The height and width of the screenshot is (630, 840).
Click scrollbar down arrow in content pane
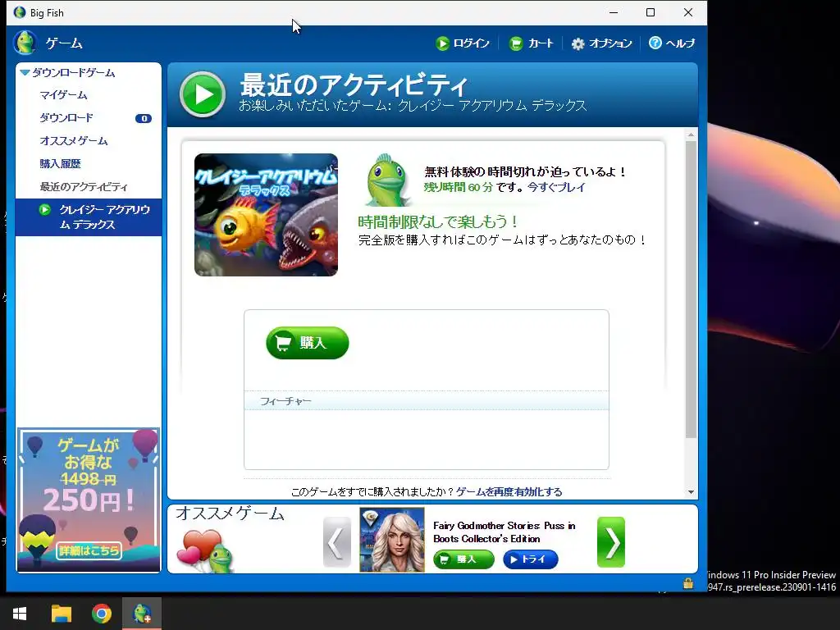691,492
